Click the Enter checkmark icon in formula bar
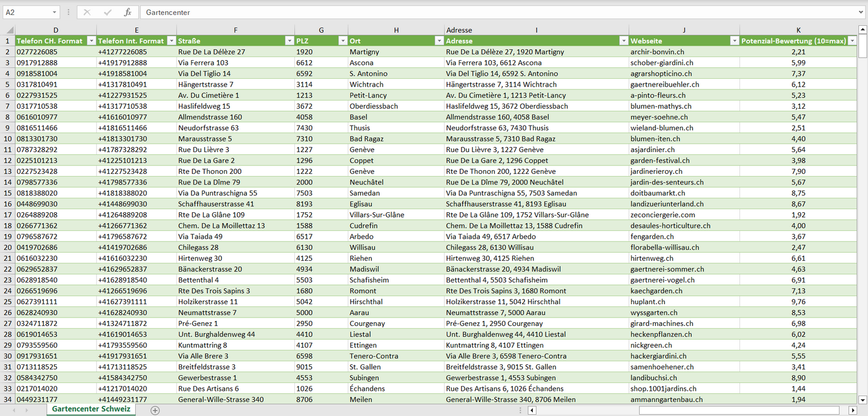This screenshot has height=416, width=868. point(108,12)
